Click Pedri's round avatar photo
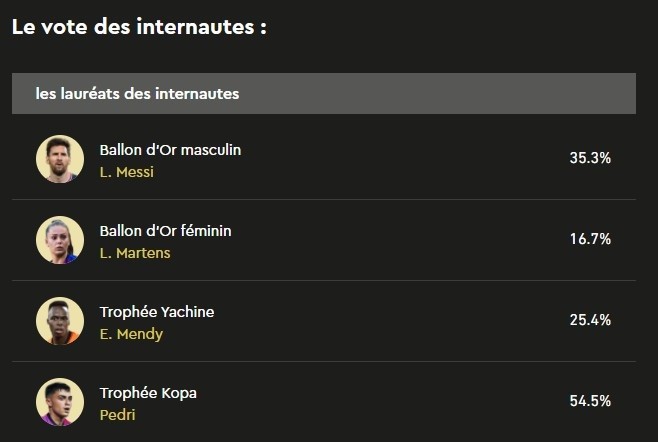Screen dimensions: 658x442 click(x=60, y=402)
